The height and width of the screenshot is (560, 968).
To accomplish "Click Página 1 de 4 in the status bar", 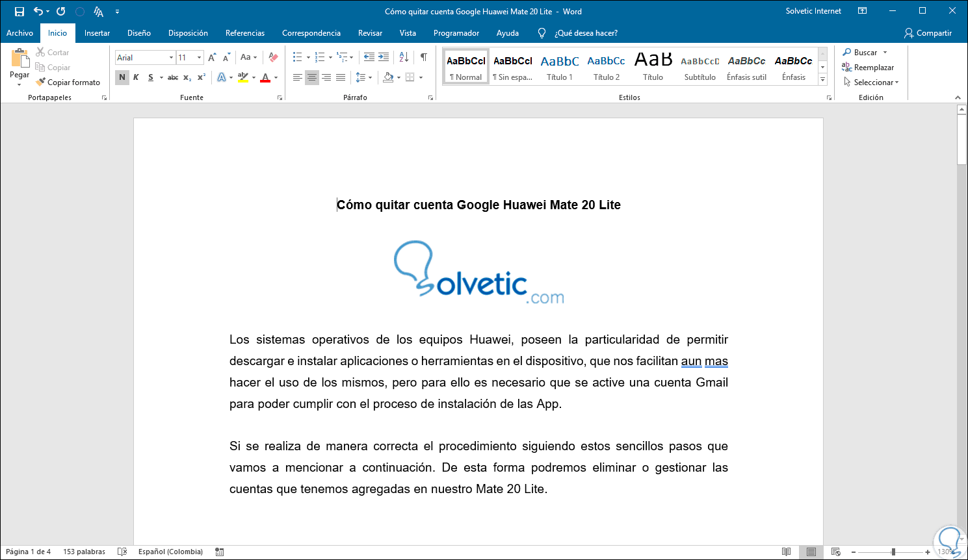I will tap(28, 552).
